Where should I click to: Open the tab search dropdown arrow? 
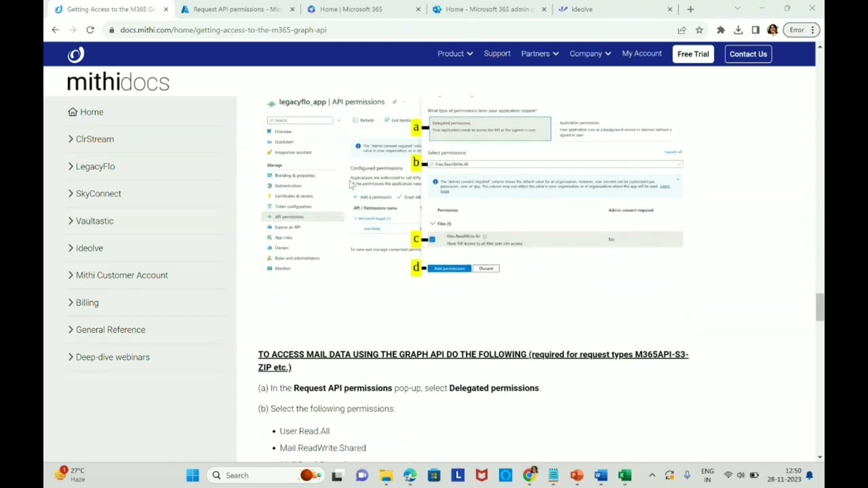[x=737, y=9]
